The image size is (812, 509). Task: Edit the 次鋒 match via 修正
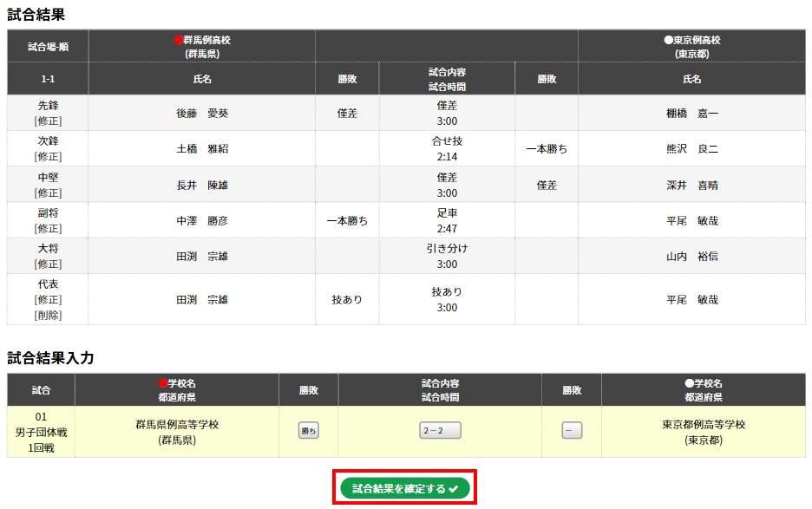[48, 156]
